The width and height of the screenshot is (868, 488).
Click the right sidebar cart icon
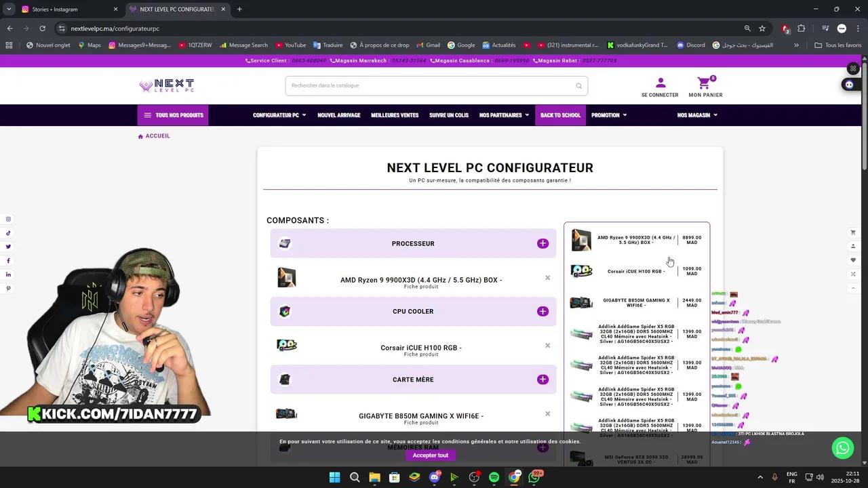click(853, 232)
